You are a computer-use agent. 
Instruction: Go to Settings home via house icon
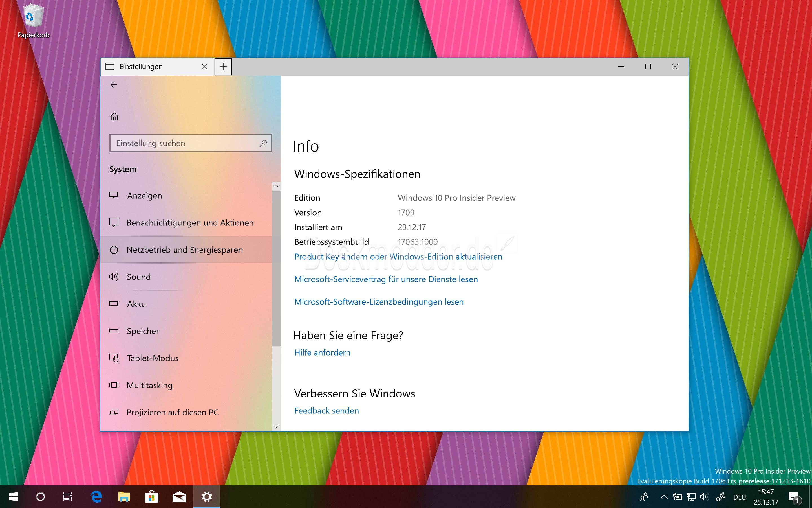(x=114, y=117)
